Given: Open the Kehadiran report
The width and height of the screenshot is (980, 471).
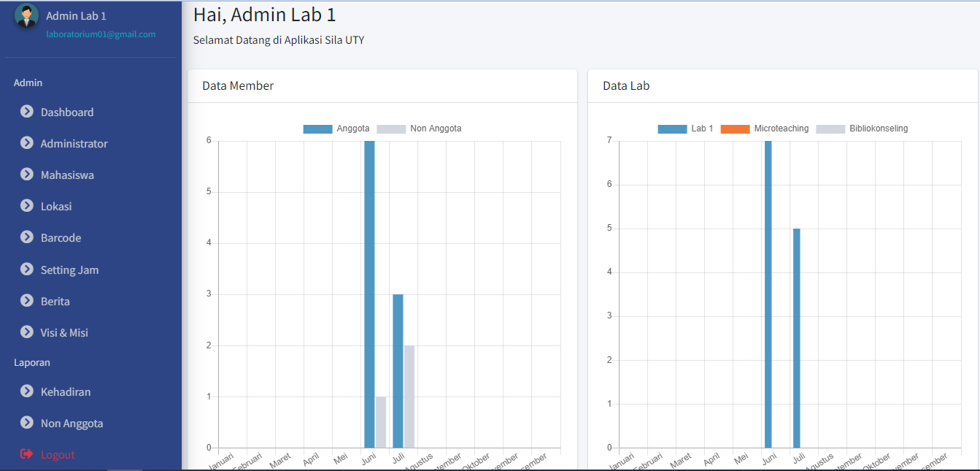Looking at the screenshot, I should click(x=66, y=391).
